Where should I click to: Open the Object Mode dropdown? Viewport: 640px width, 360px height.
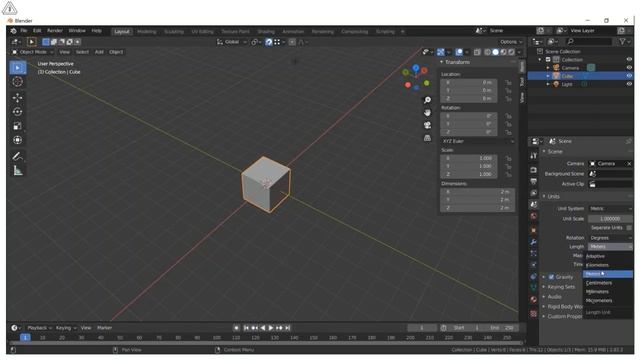[x=33, y=52]
